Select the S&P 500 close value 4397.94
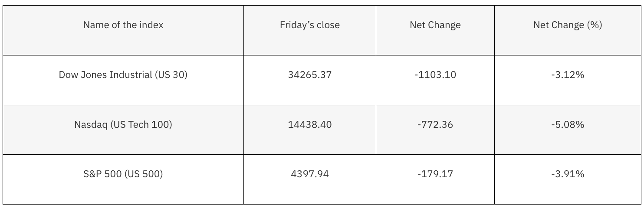644x208 pixels. pyautogui.click(x=309, y=174)
